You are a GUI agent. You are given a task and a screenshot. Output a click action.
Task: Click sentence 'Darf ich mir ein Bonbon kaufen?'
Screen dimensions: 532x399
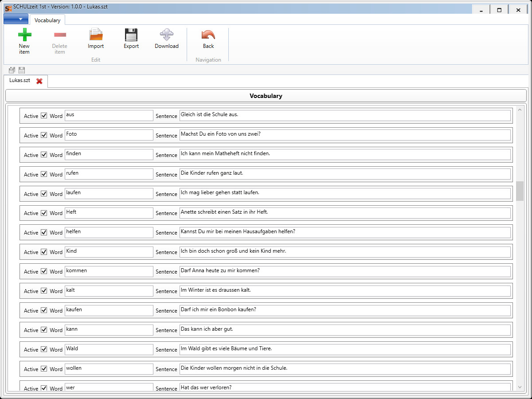coord(345,310)
